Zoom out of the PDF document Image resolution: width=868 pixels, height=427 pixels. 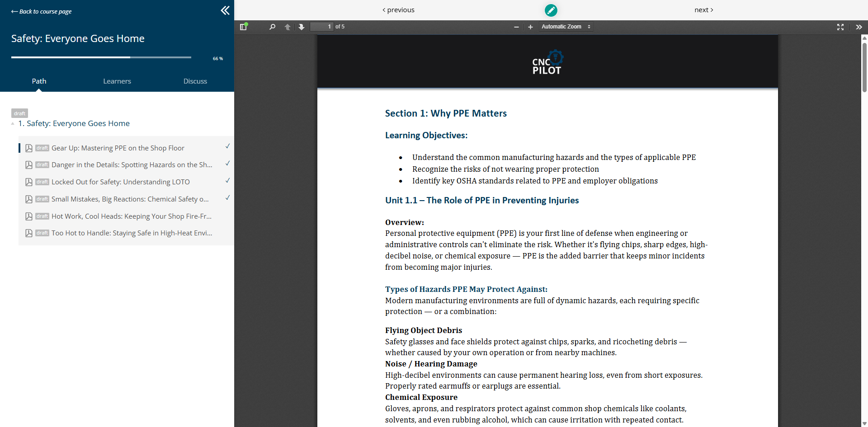[516, 27]
